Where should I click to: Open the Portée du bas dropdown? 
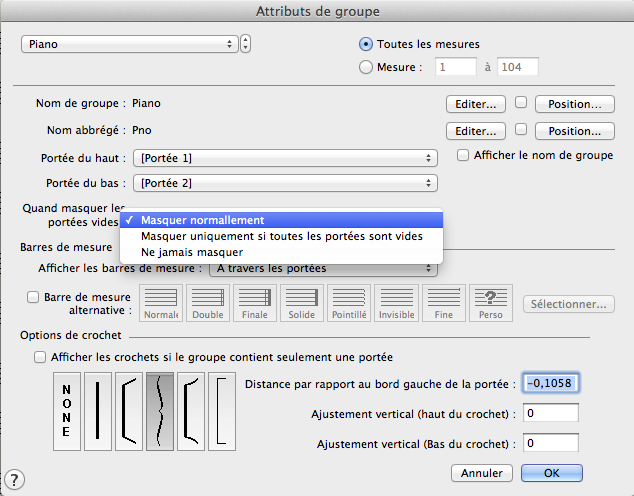[x=288, y=183]
